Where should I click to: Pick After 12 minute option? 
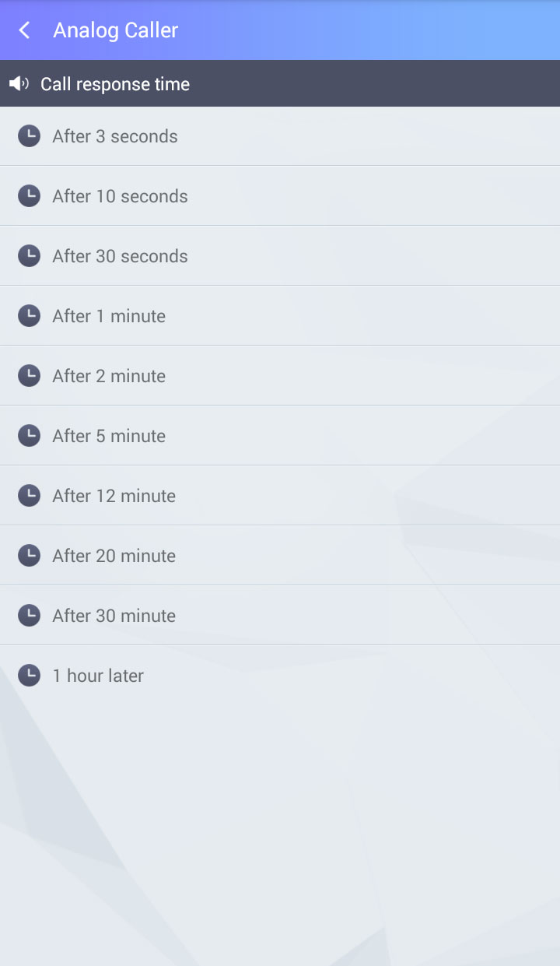click(x=114, y=496)
